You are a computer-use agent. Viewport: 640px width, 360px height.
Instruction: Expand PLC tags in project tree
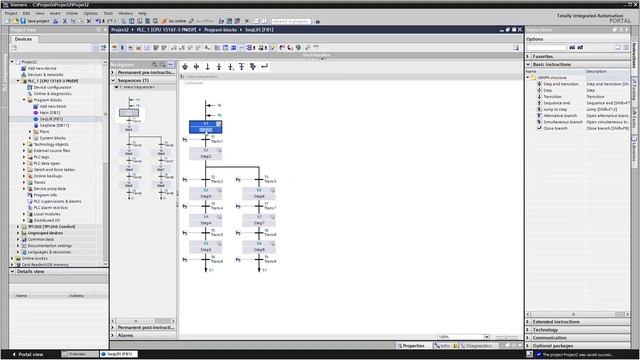click(x=24, y=157)
